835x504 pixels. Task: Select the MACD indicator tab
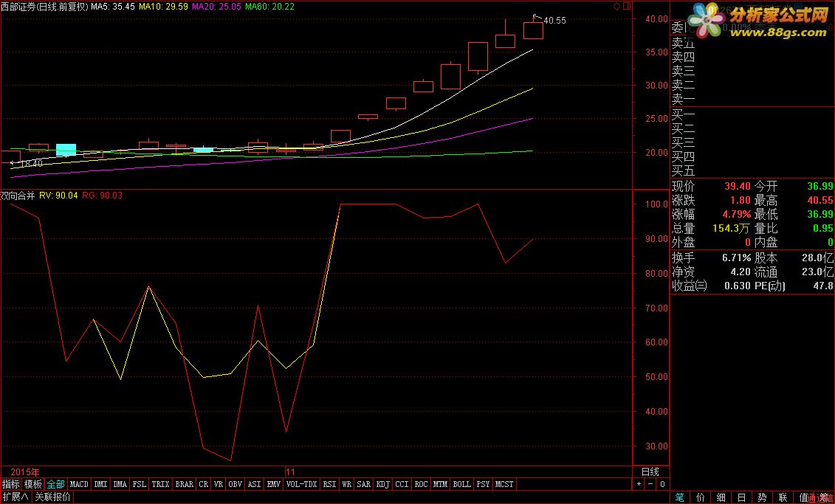[x=79, y=484]
